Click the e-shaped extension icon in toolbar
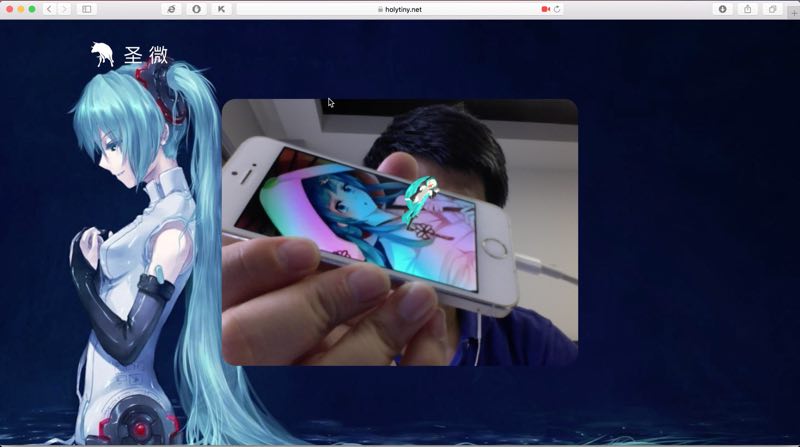This screenshot has width=800, height=447. [x=171, y=9]
